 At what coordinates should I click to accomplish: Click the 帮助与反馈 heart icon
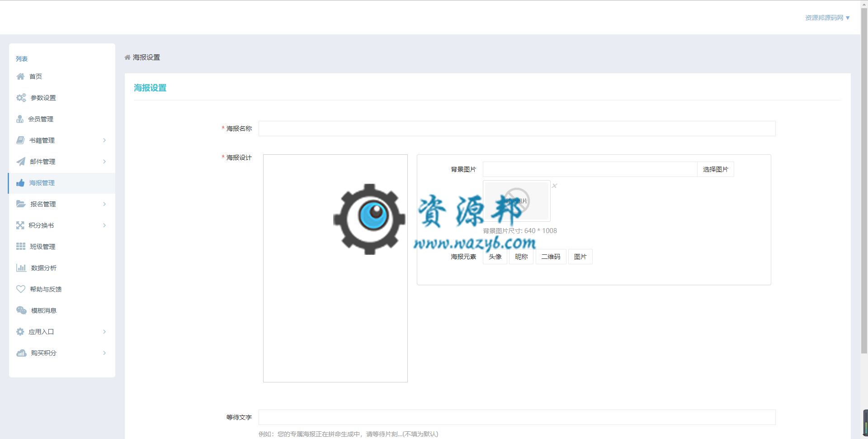(21, 289)
